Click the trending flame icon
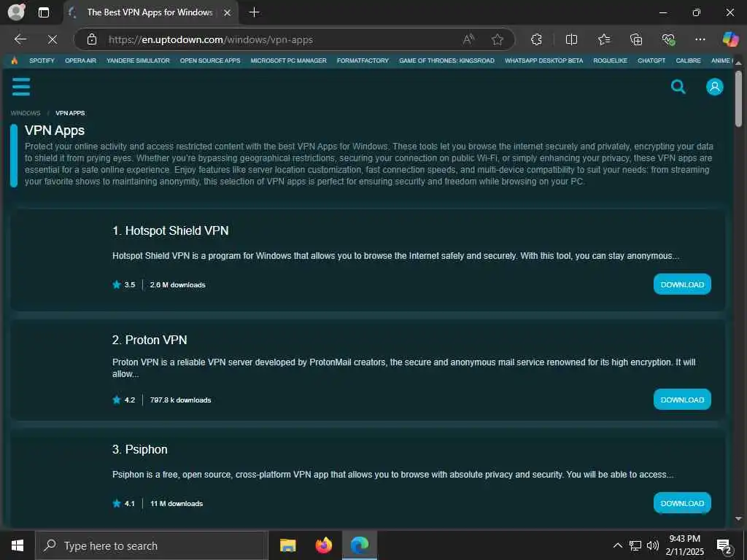747x560 pixels. [x=15, y=61]
